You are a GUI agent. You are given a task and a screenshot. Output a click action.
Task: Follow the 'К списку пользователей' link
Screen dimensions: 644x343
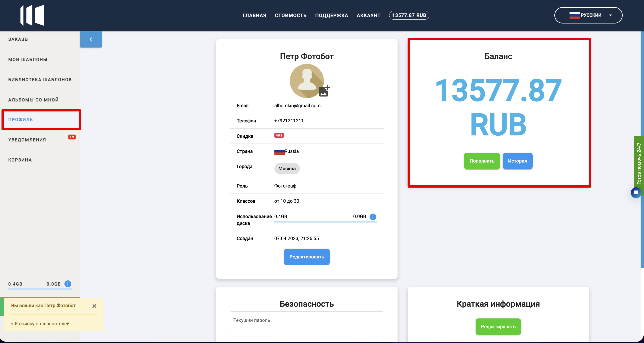(x=40, y=324)
